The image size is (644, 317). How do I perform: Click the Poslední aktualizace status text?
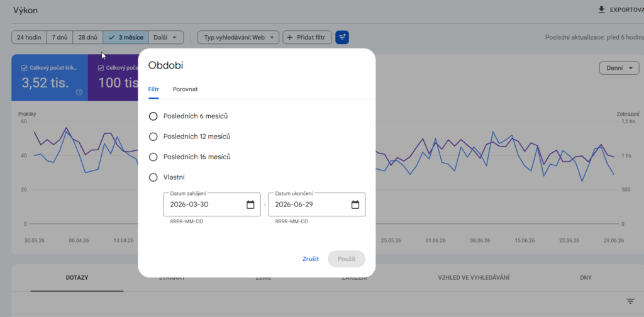595,37
